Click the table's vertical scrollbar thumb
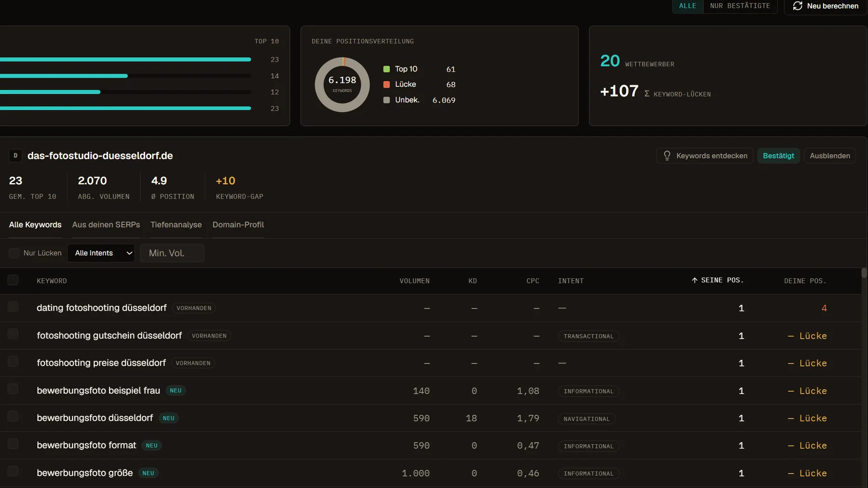Screen dimensions: 868x488 pyautogui.click(x=864, y=272)
